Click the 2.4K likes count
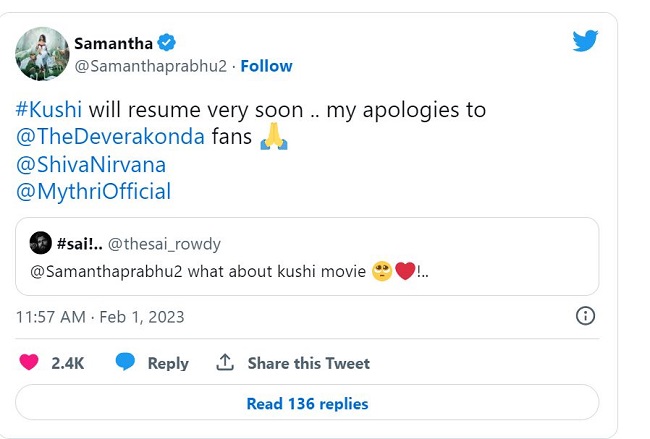The width and height of the screenshot is (650, 439). [x=66, y=363]
